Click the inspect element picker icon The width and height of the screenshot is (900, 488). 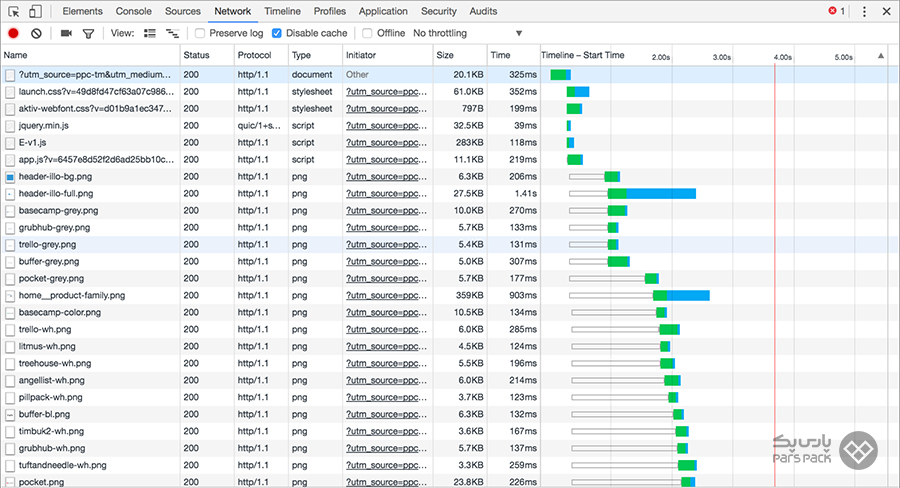(14, 11)
